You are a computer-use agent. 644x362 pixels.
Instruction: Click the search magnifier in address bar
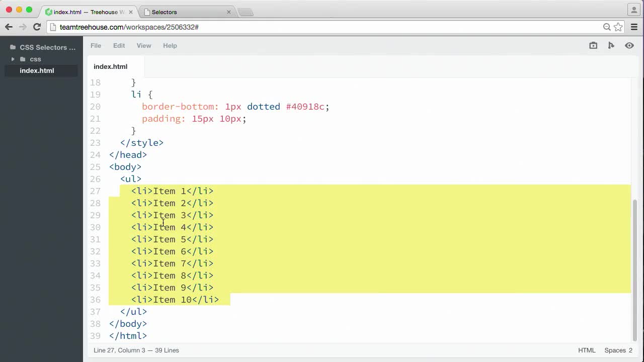point(607,27)
